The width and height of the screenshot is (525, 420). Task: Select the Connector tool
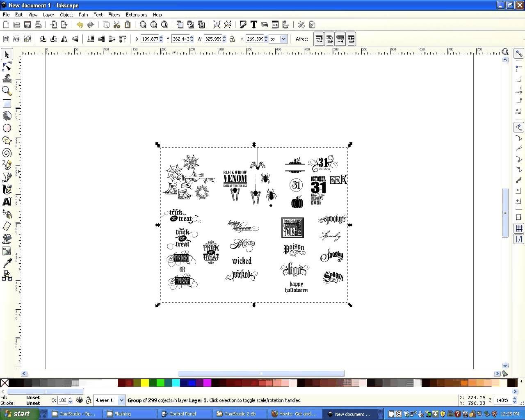[7, 276]
